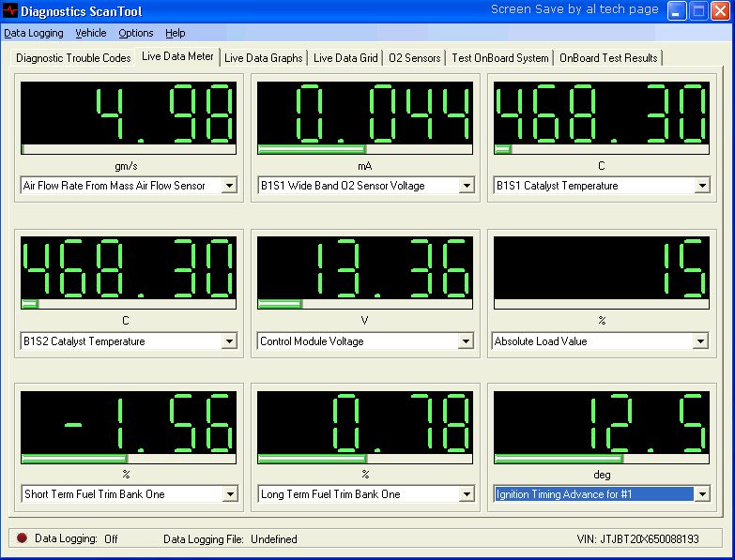Click the Diagnostics ScanTool title bar icon
735x560 pixels.
(x=10, y=11)
